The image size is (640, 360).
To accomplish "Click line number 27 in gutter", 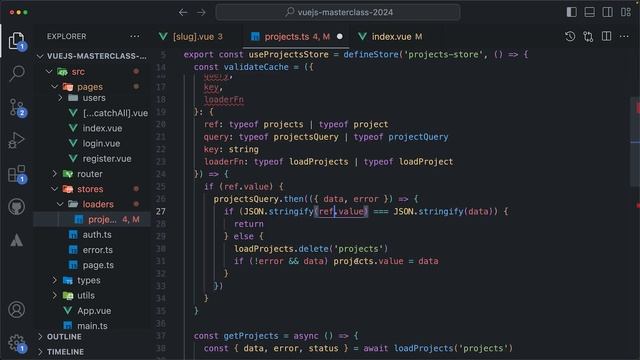I will click(x=161, y=211).
